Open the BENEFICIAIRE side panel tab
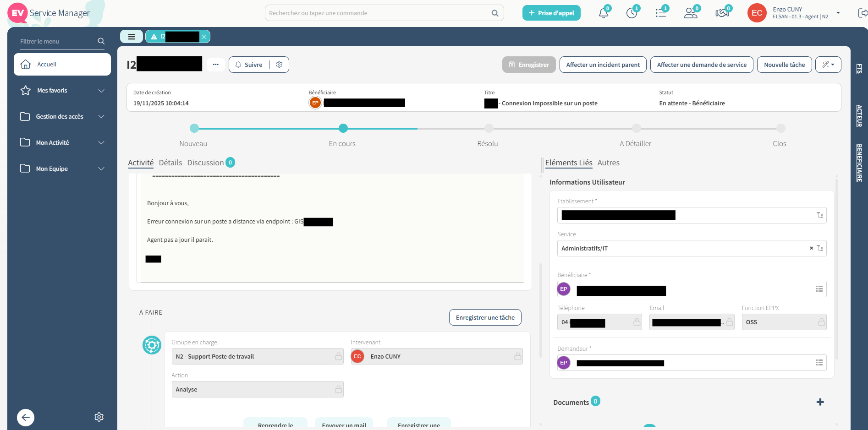 click(859, 163)
